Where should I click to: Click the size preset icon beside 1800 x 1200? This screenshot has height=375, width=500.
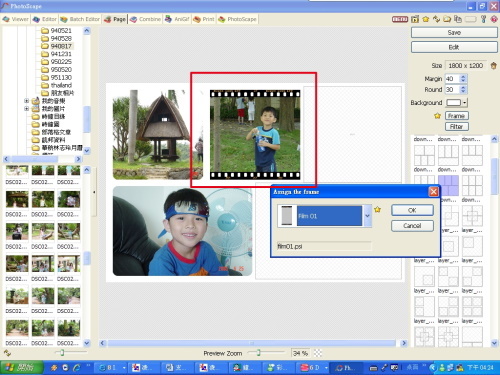pyautogui.click(x=494, y=66)
